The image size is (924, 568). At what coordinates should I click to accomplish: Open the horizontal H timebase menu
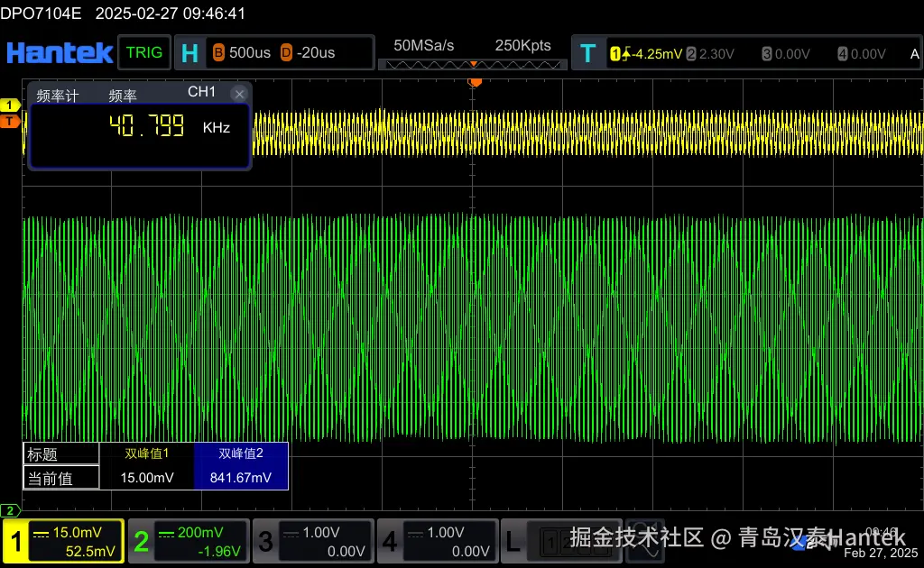click(x=189, y=53)
